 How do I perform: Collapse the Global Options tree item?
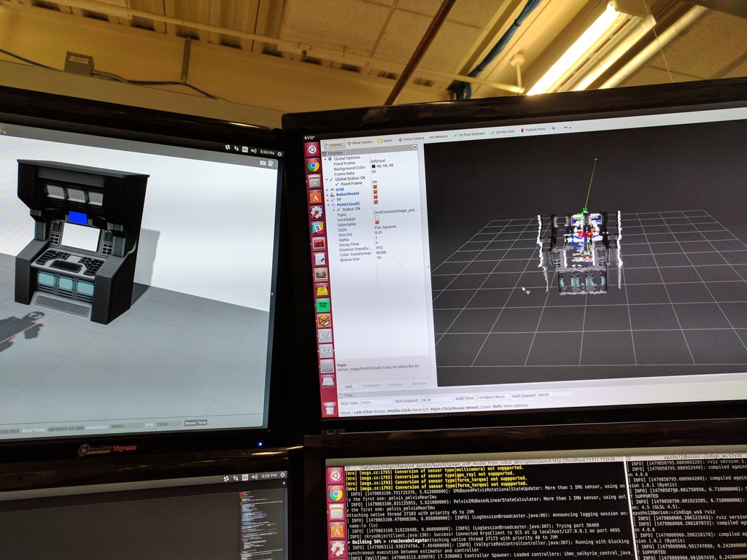(x=325, y=159)
